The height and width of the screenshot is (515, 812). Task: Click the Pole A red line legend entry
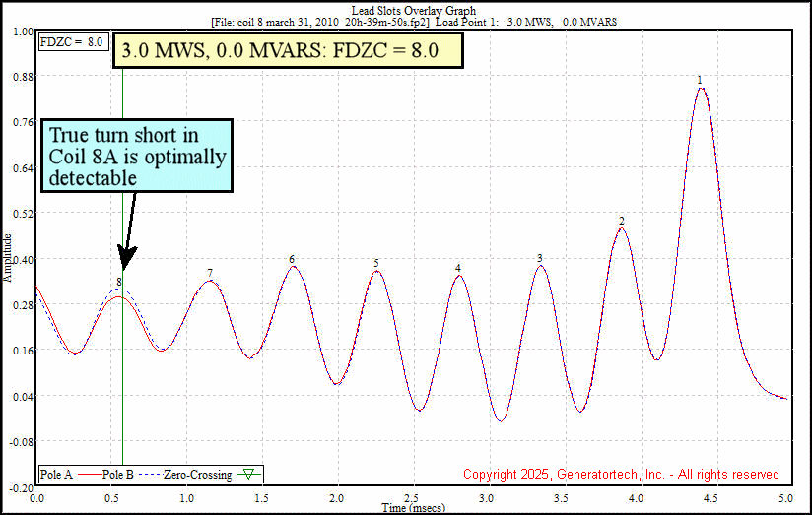70,474
